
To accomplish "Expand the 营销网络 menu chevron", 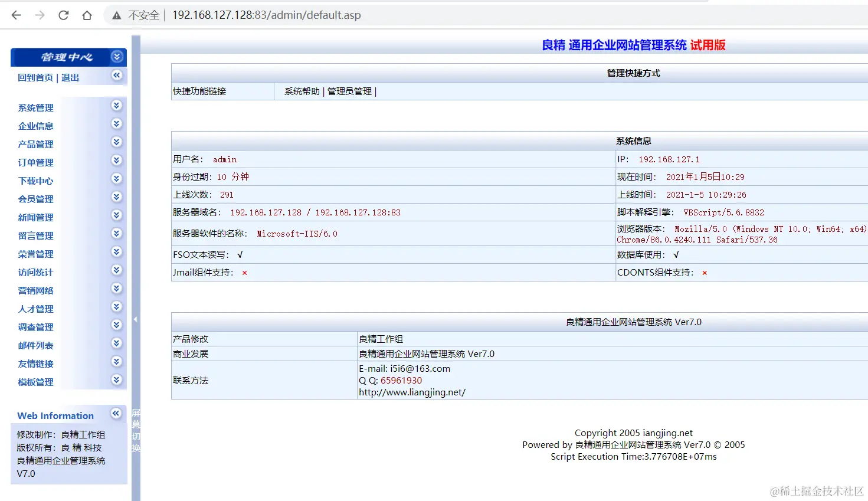I will [117, 288].
